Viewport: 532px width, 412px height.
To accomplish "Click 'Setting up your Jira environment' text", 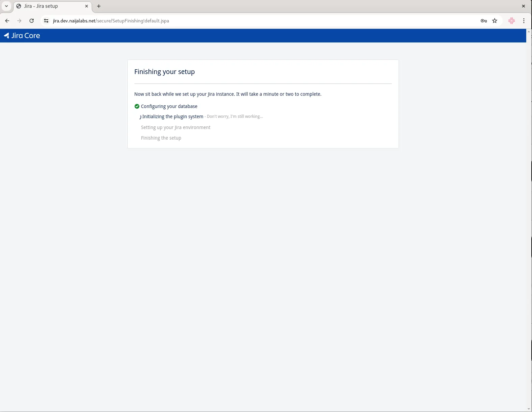I will coord(176,127).
